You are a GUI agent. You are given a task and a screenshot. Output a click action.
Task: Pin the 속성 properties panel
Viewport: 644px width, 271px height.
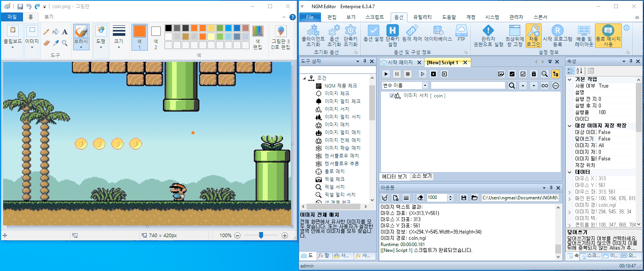coord(631,62)
